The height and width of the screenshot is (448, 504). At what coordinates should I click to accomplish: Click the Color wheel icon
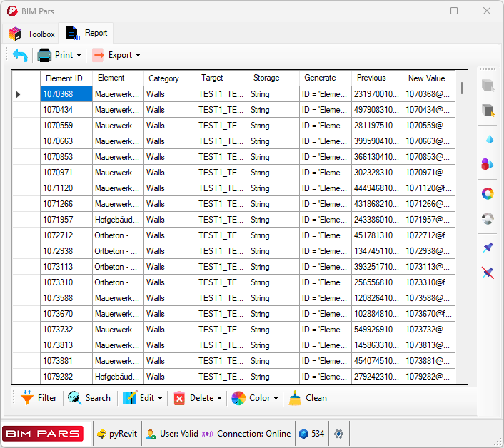point(238,398)
